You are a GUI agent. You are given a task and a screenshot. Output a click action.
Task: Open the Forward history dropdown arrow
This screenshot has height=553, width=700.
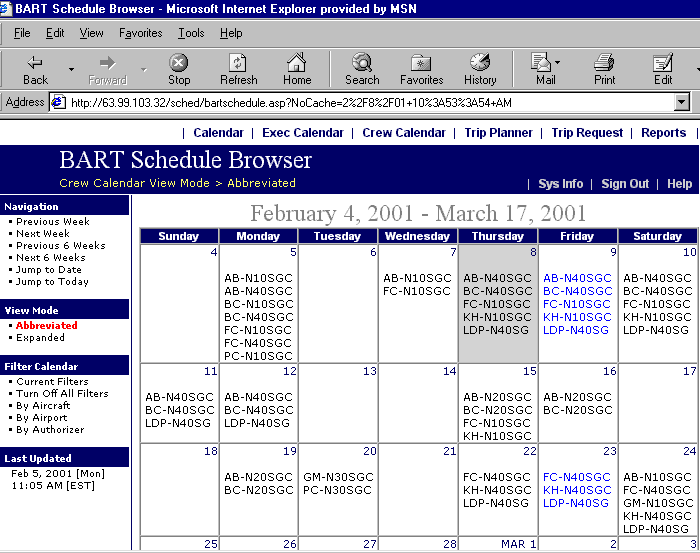click(144, 70)
